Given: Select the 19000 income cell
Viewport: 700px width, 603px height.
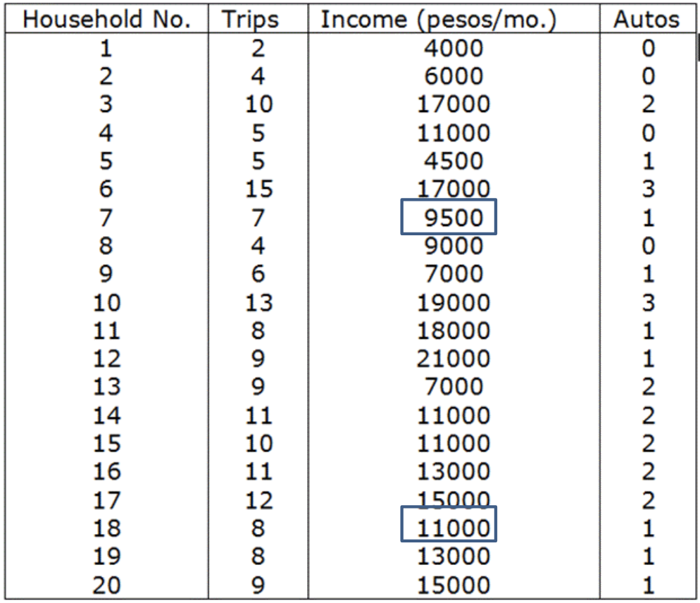Looking at the screenshot, I should click(x=454, y=302).
